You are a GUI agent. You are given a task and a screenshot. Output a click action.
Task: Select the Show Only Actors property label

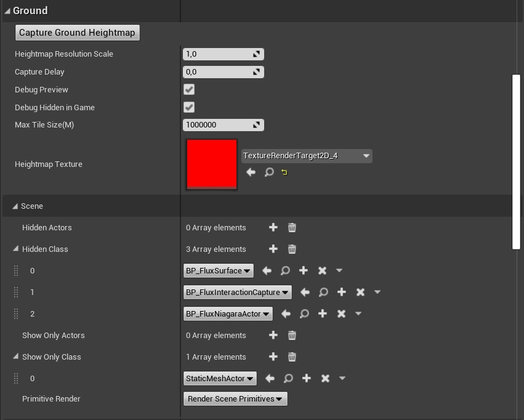(x=54, y=335)
